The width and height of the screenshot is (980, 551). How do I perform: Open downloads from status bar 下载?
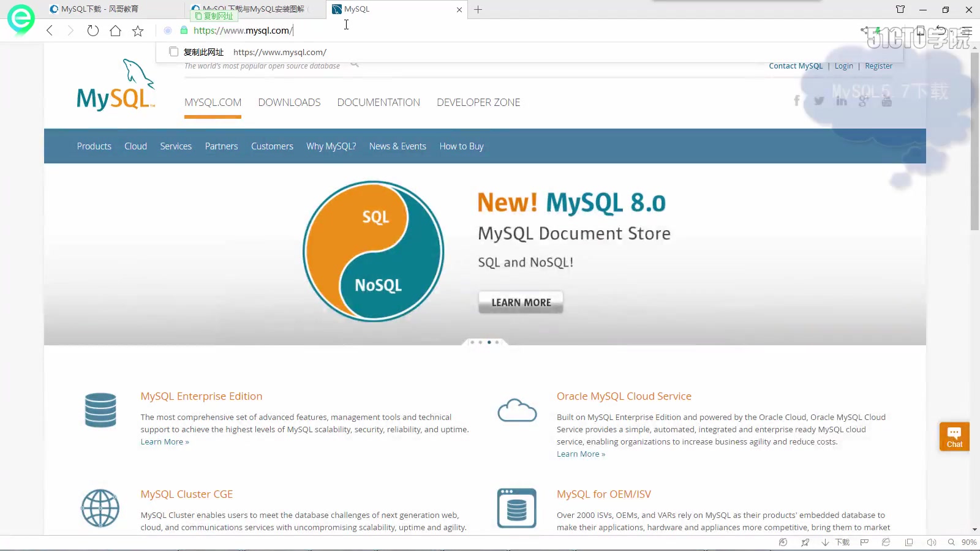point(835,542)
